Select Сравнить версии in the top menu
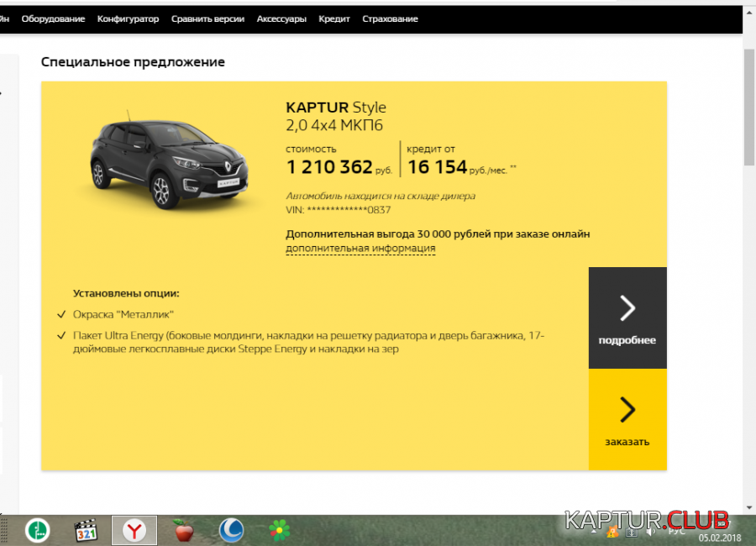756x546 pixels. coord(207,18)
